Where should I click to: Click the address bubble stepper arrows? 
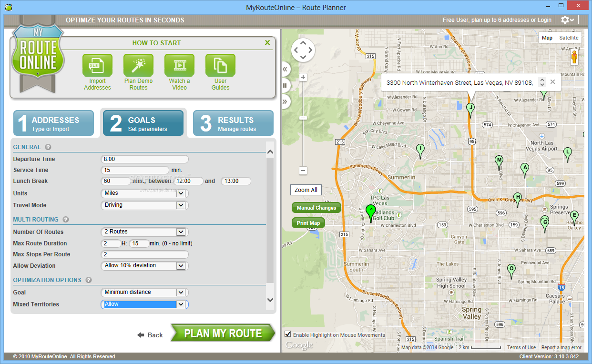pyautogui.click(x=542, y=82)
